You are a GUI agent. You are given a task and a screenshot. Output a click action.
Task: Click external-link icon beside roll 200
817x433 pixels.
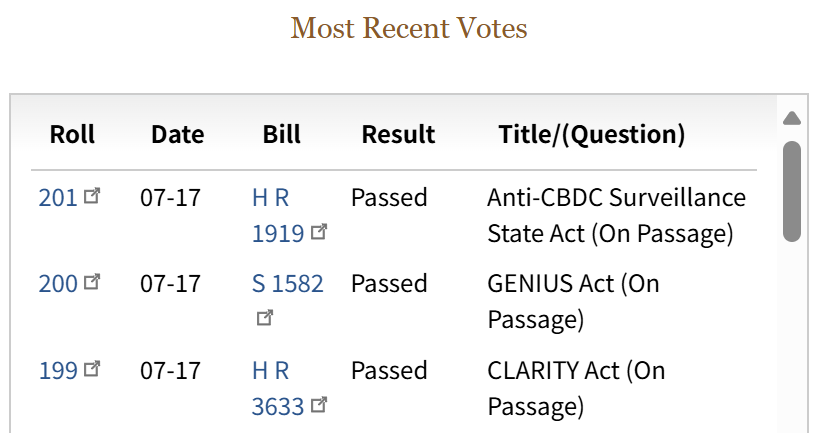92,282
